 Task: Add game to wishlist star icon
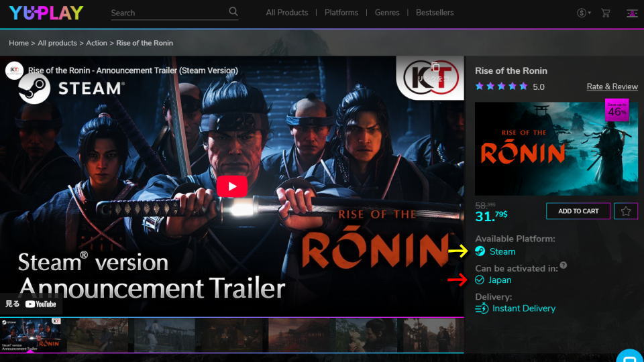pos(626,211)
